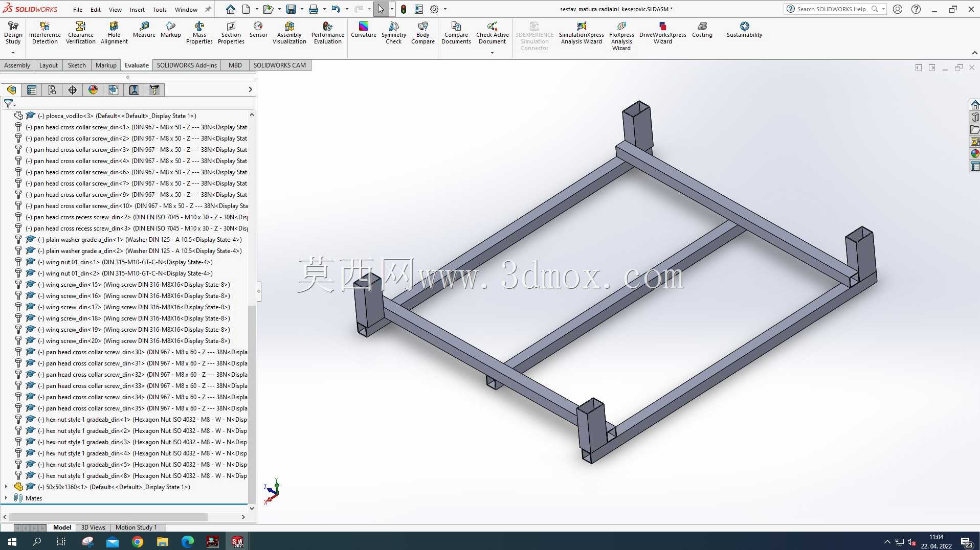
Task: Click the feature tree vertical scrollbar
Action: (x=251, y=404)
